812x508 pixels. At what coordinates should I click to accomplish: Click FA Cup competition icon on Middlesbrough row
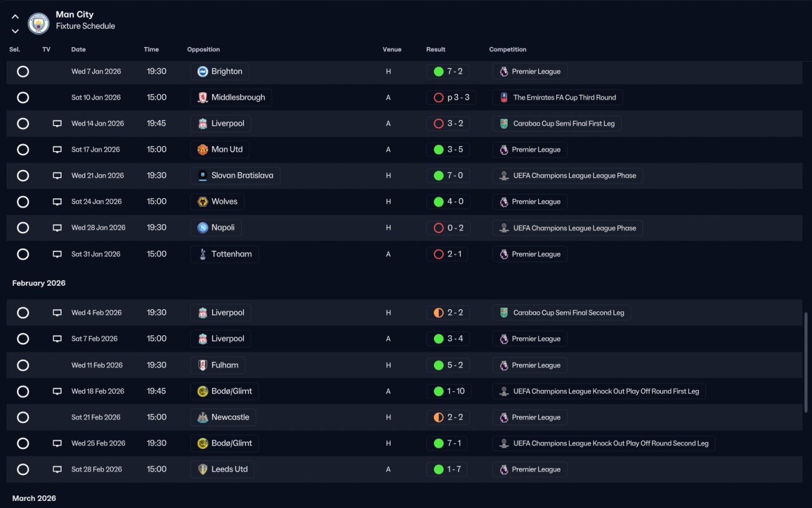pyautogui.click(x=504, y=98)
